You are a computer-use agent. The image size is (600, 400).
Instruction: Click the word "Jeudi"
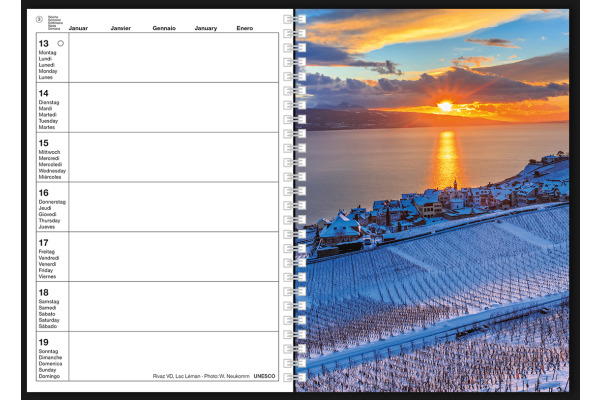coord(45,208)
